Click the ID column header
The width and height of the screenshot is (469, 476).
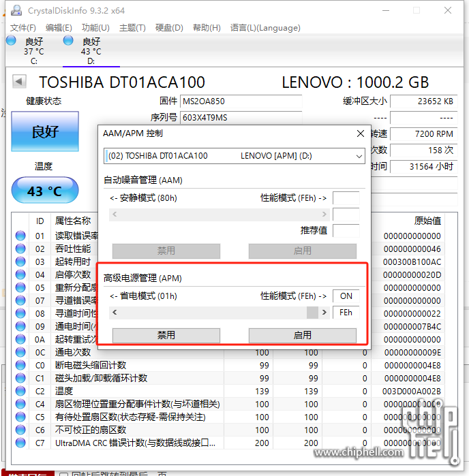[40, 221]
